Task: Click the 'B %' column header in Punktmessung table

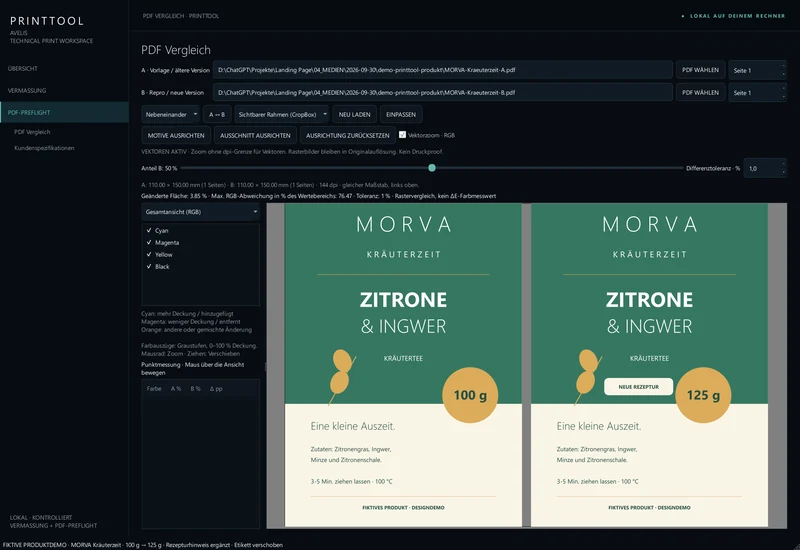Action: tap(195, 389)
